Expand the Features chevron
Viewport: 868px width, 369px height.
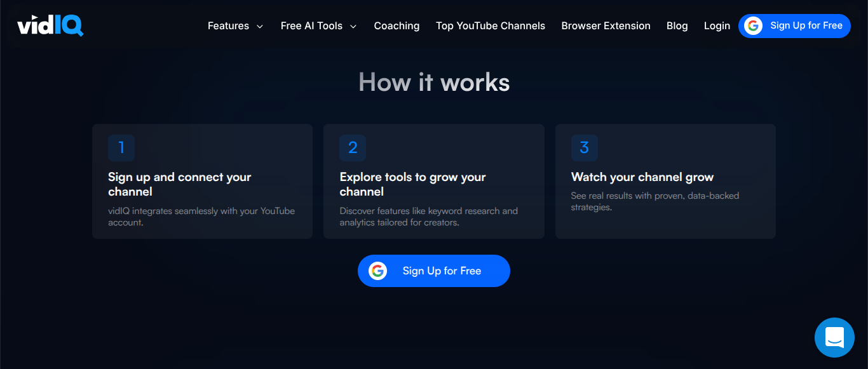coord(259,27)
